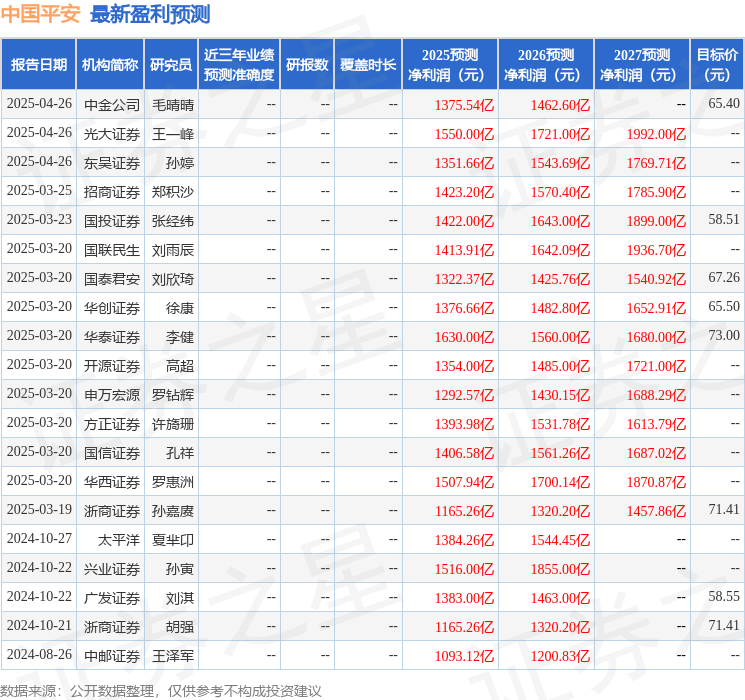
Task: Click researcher 许旖珊
Action: click(x=173, y=424)
